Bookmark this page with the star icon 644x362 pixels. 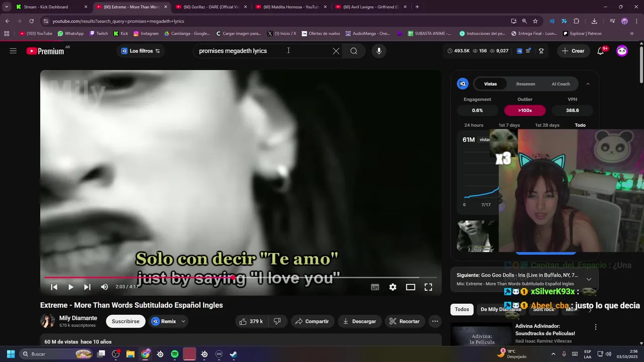pos(535,21)
